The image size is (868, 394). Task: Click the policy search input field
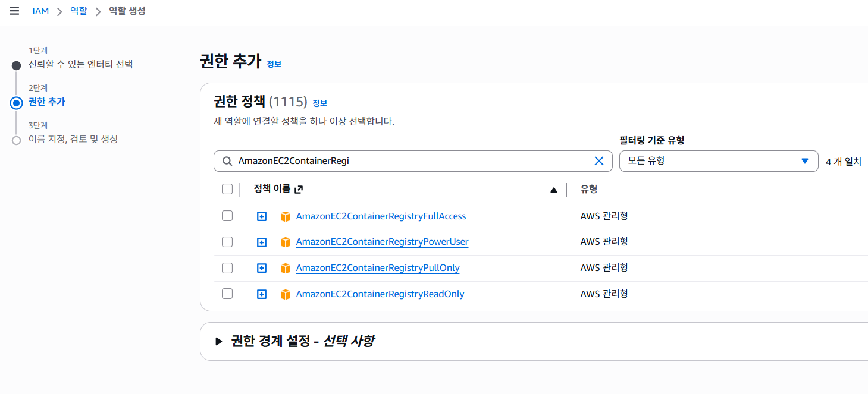click(413, 161)
